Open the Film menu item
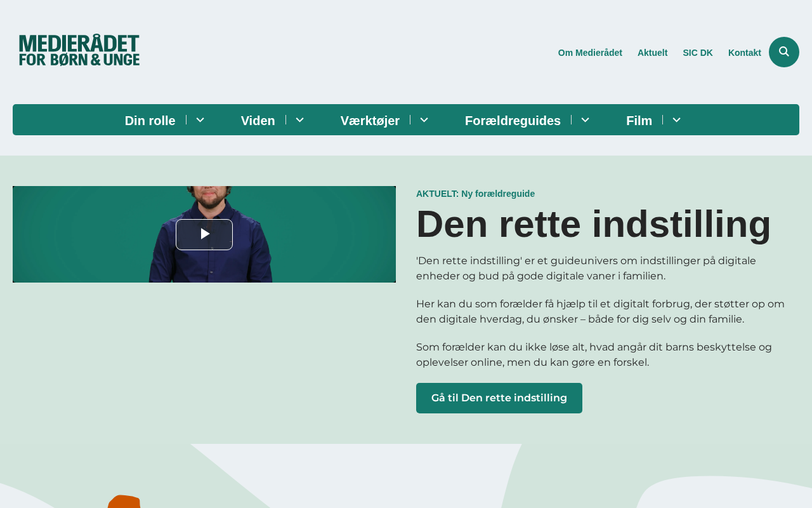The image size is (812, 508). 639,121
